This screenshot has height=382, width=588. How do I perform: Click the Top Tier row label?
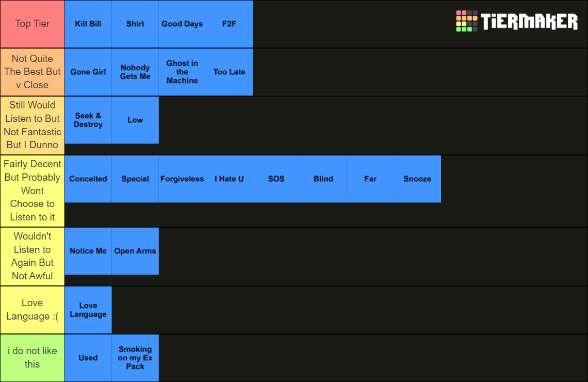[x=32, y=24]
